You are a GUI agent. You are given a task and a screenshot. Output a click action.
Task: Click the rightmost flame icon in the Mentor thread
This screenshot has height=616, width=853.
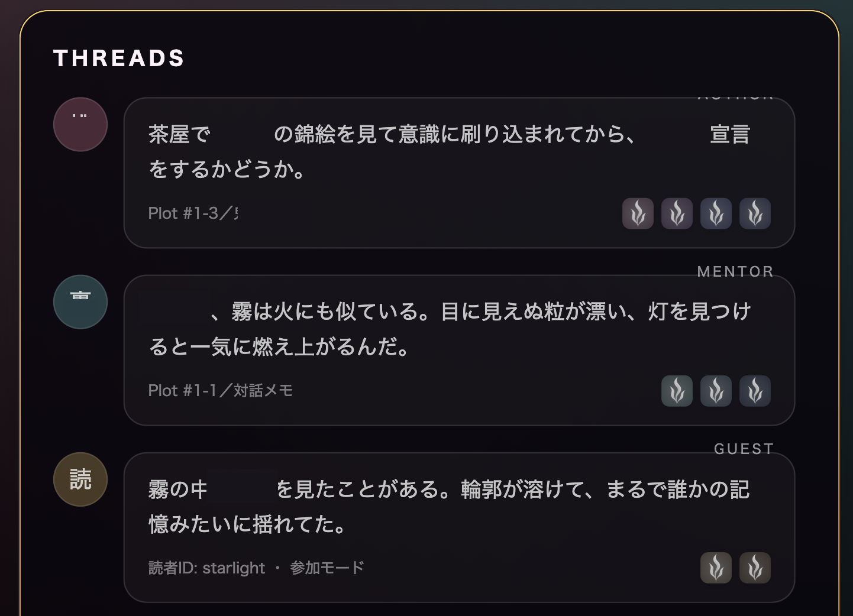(x=755, y=391)
